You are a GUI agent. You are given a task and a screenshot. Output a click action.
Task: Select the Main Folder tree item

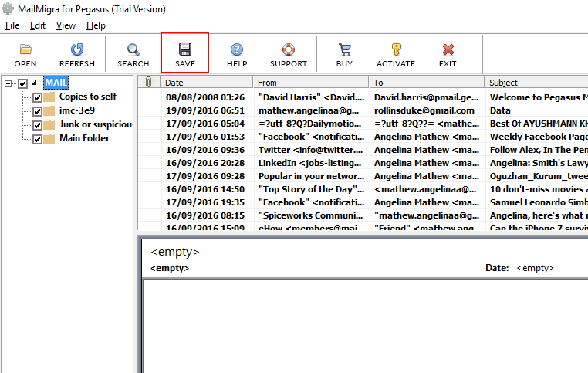click(84, 138)
